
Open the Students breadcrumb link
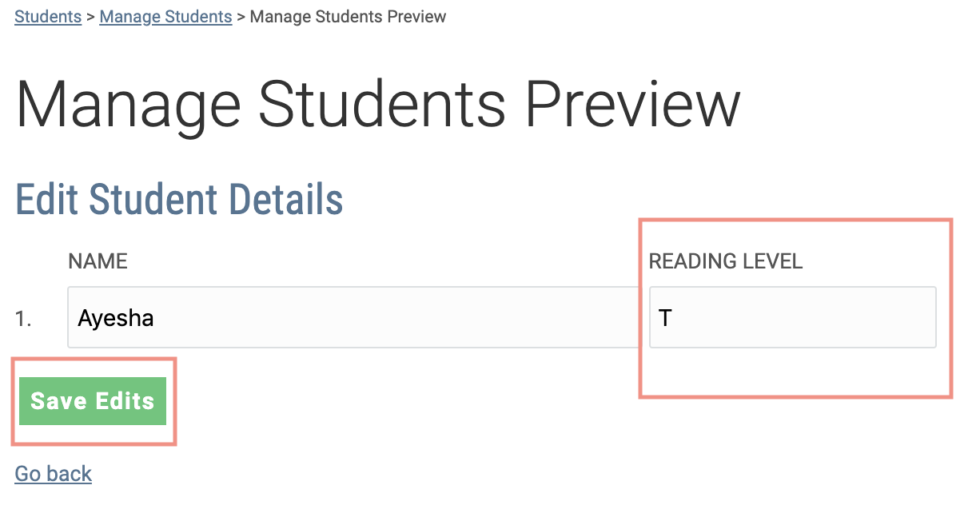point(48,16)
